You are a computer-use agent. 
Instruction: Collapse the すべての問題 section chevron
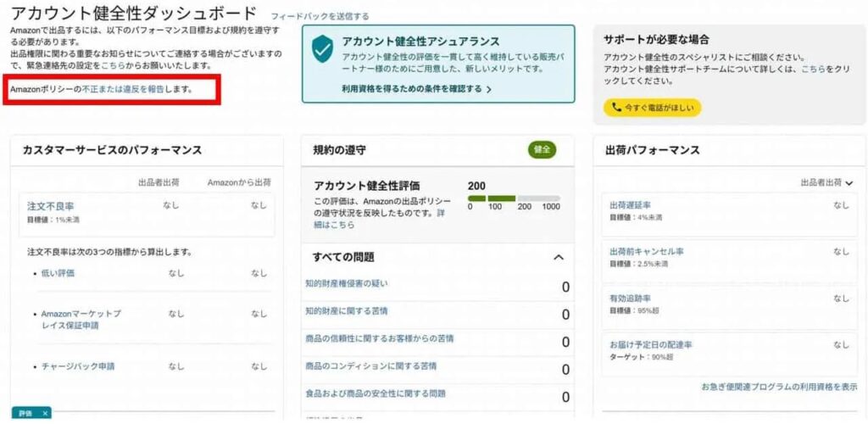pyautogui.click(x=559, y=258)
